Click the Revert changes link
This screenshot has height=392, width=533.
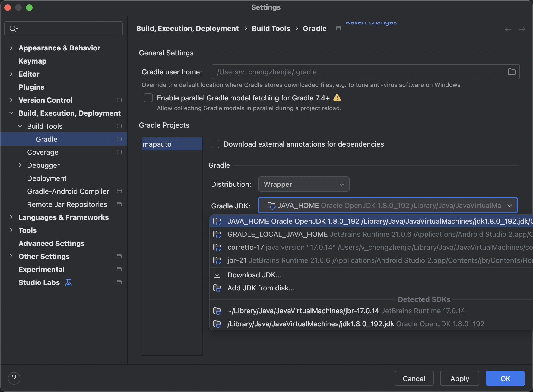(x=371, y=22)
